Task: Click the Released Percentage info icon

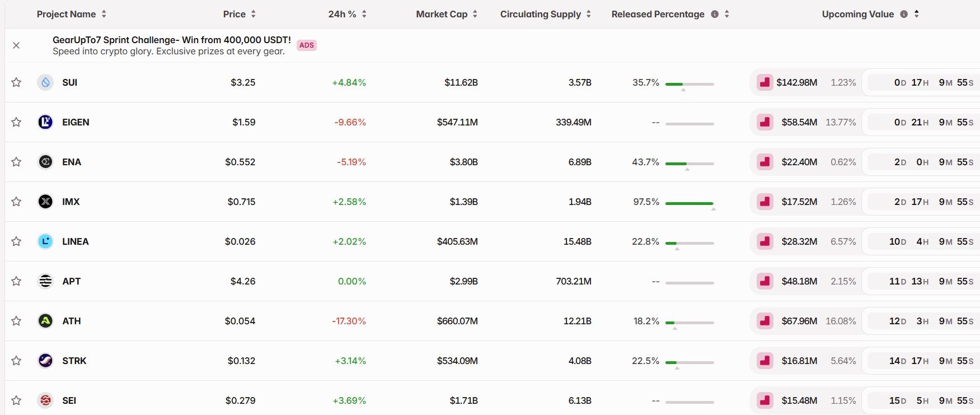Action: (x=715, y=14)
